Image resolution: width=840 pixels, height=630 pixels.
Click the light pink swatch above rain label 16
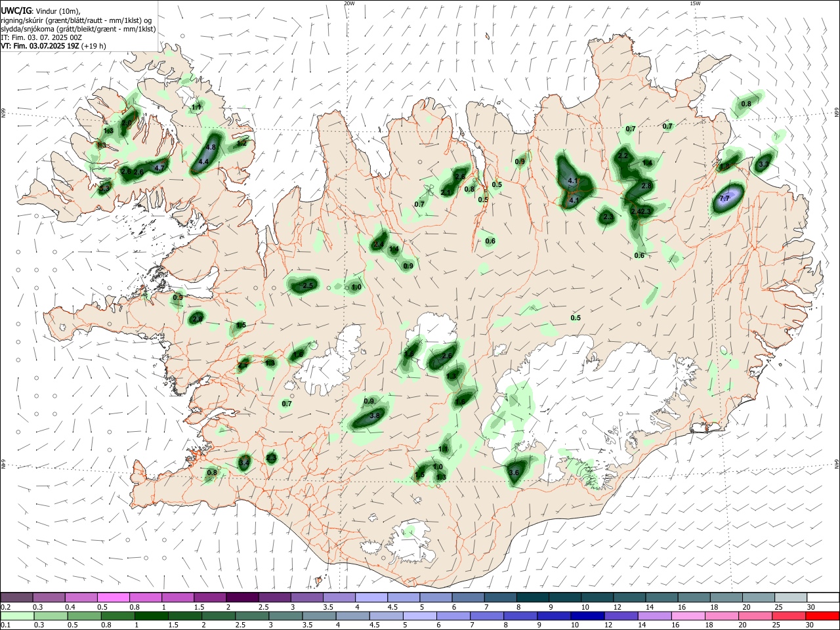(x=688, y=616)
